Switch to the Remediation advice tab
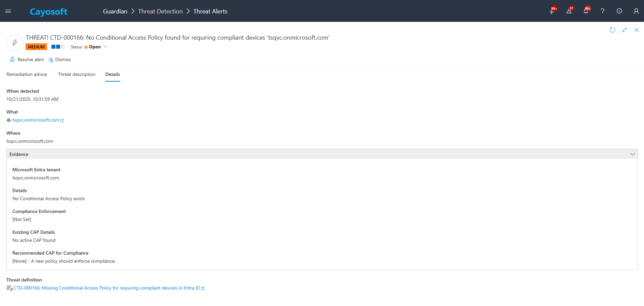 27,74
